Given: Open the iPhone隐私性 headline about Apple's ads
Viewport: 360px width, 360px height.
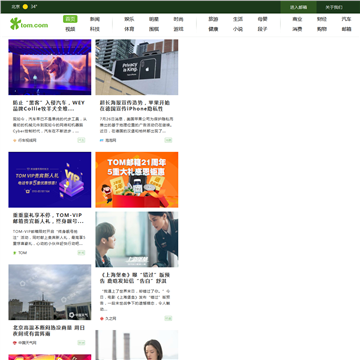Looking at the screenshot, I should [135, 106].
